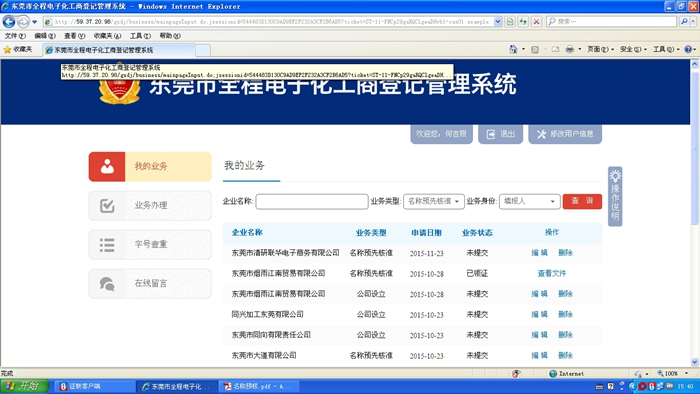This screenshot has width=700, height=394.
Task: Click 删除 for 东莞市清研联华电子商务有限公司
Action: click(x=565, y=253)
